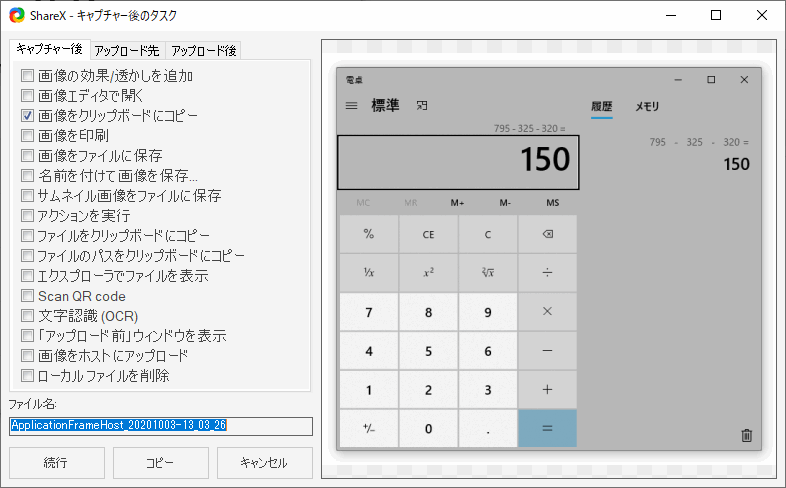Viewport: 786px width, 488px height.
Task: Check the 画像を印刷 option
Action: pos(28,136)
